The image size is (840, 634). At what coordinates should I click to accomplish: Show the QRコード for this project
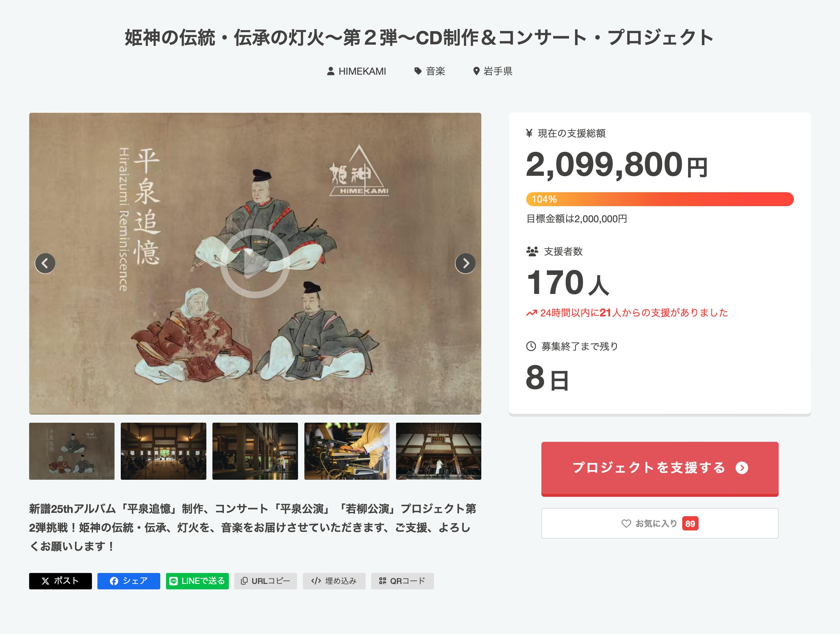coord(402,581)
